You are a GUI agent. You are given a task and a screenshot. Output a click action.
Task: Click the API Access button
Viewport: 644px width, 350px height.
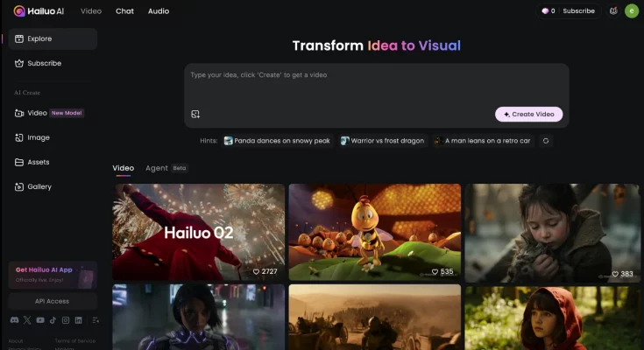(x=53, y=301)
